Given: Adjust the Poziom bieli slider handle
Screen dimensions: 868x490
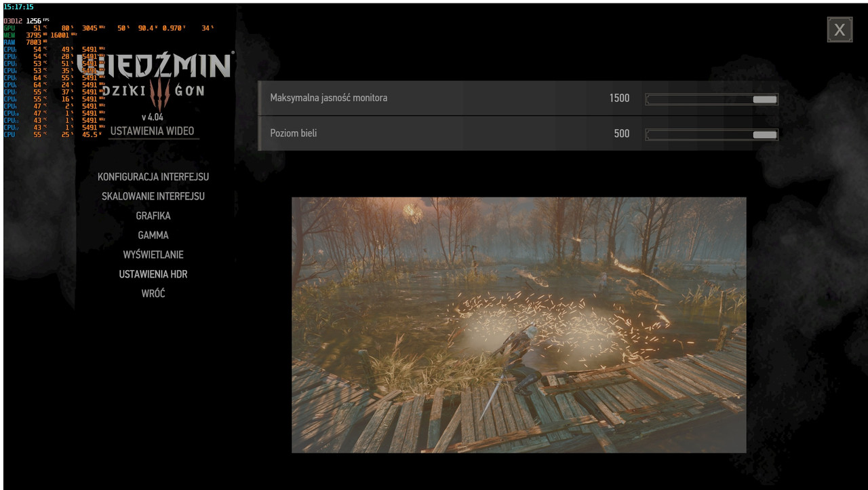Looking at the screenshot, I should pyautogui.click(x=766, y=134).
